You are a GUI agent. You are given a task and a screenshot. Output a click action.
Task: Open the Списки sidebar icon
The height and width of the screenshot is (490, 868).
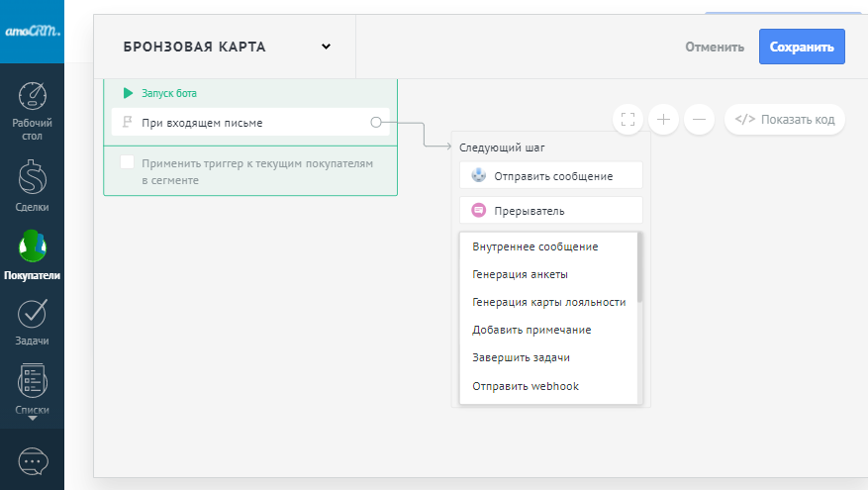coord(33,382)
